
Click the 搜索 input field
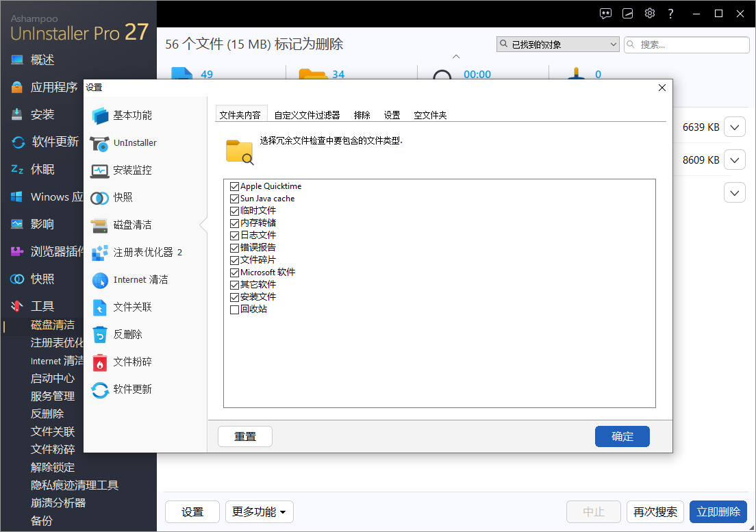coord(687,45)
